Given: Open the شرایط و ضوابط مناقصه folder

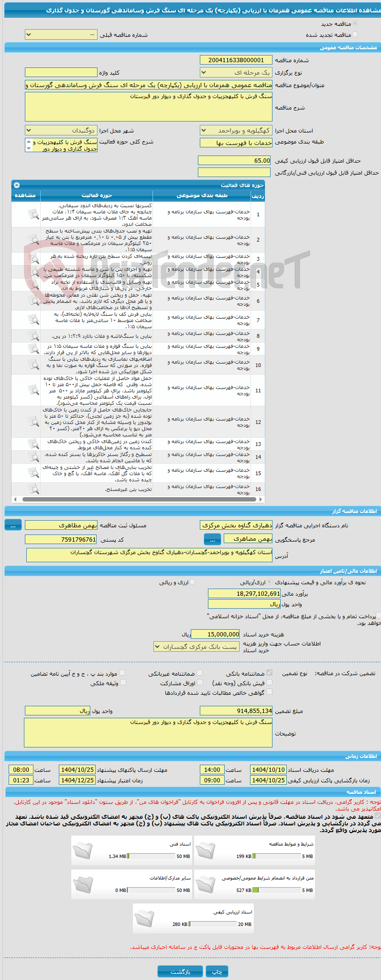Looking at the screenshot, I should point(206,850).
